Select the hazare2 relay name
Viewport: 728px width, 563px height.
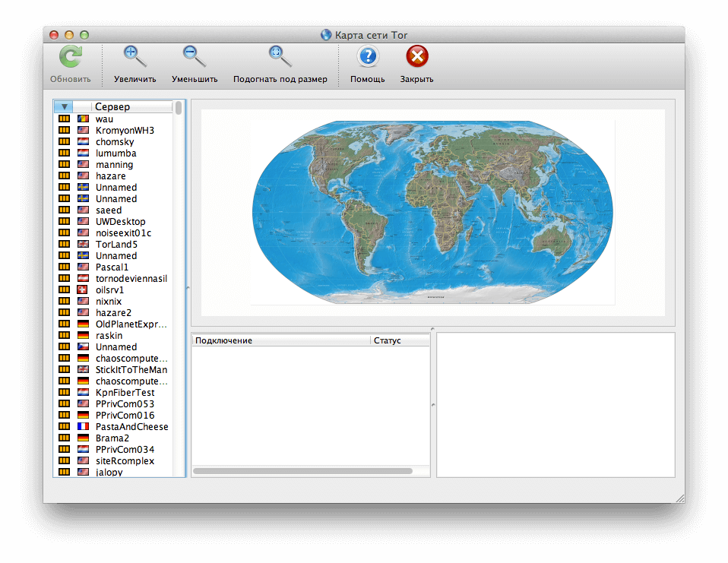pyautogui.click(x=113, y=312)
